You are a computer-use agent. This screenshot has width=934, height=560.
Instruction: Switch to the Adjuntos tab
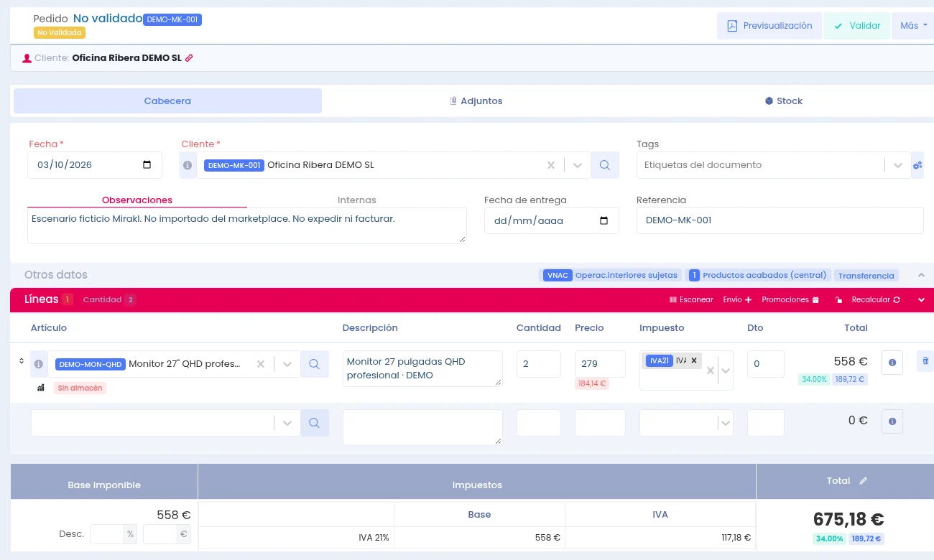point(476,101)
